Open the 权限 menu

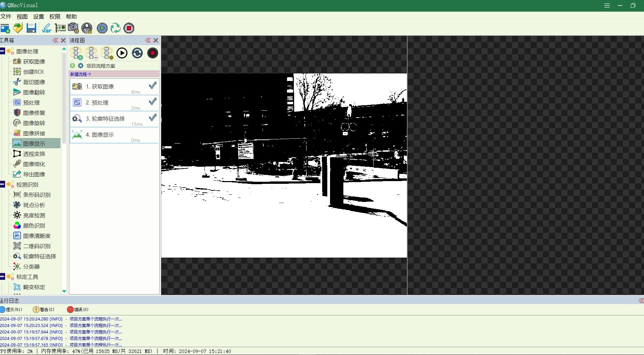click(x=55, y=16)
